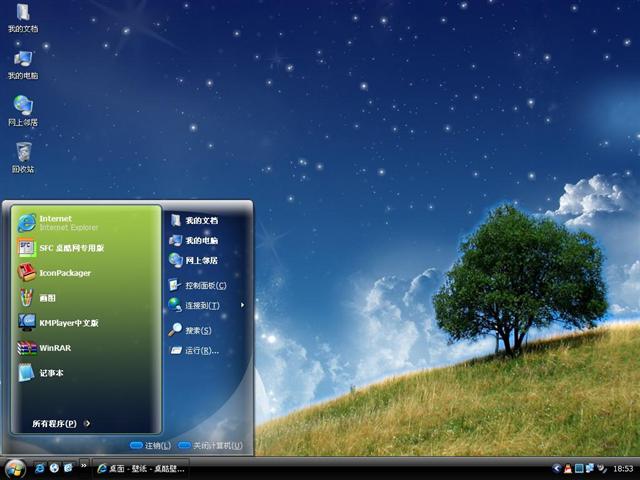Screen dimensions: 640x480
Task: Show hidden system tray icons arrow
Action: (x=556, y=468)
